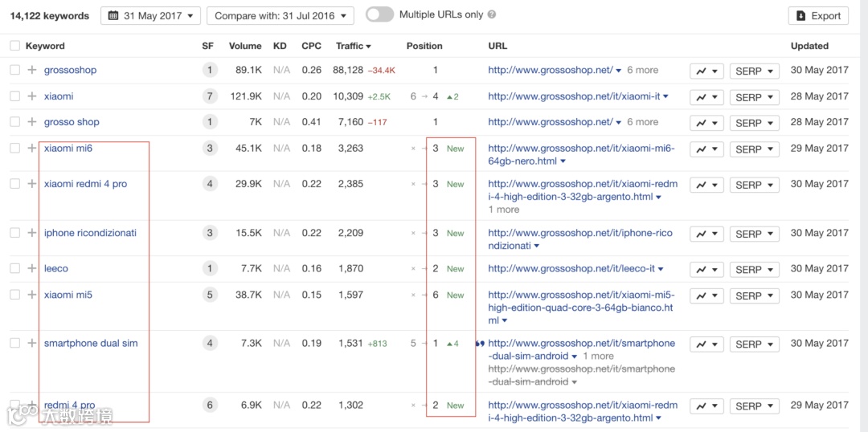Open position history chart for grossoshop row
Image resolution: width=868 pixels, height=432 pixels.
point(706,71)
